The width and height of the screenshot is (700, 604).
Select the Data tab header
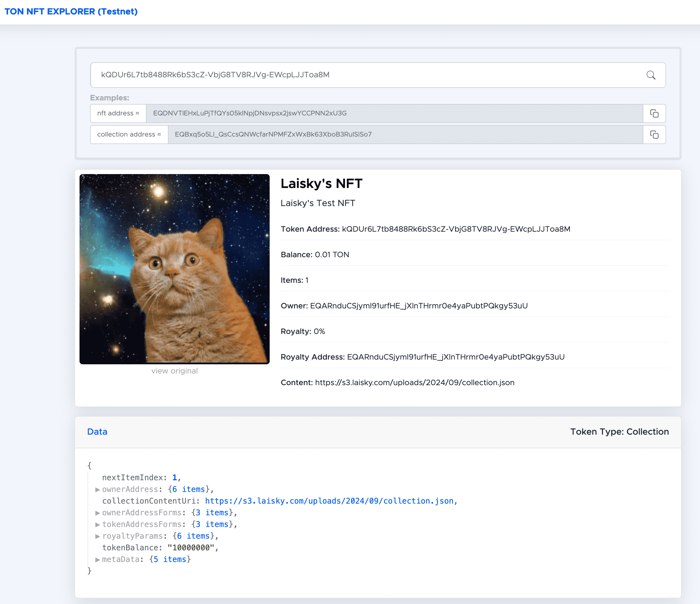[97, 432]
